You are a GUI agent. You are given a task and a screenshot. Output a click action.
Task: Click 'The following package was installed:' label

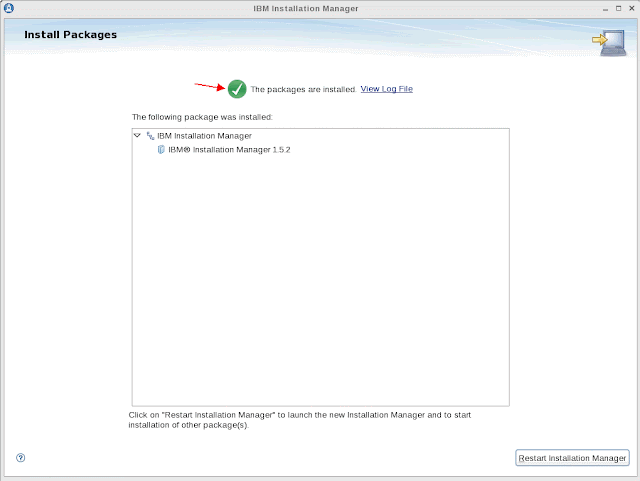coord(202,117)
